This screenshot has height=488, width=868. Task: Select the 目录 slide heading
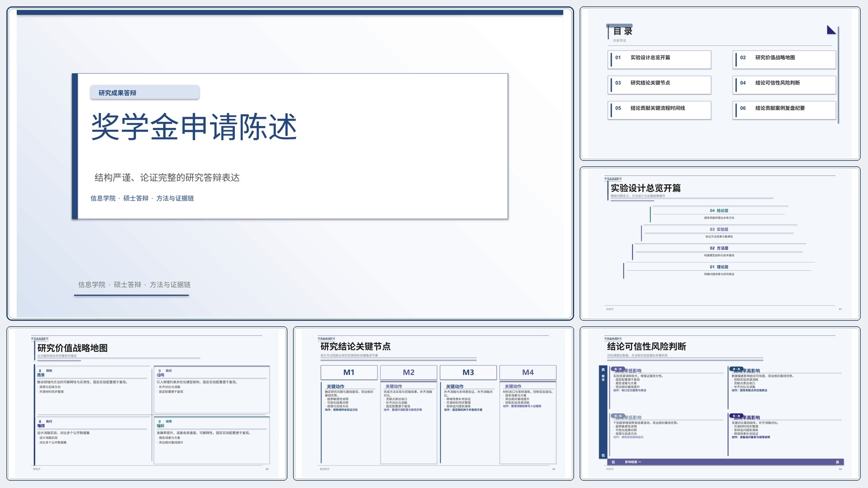tap(623, 31)
